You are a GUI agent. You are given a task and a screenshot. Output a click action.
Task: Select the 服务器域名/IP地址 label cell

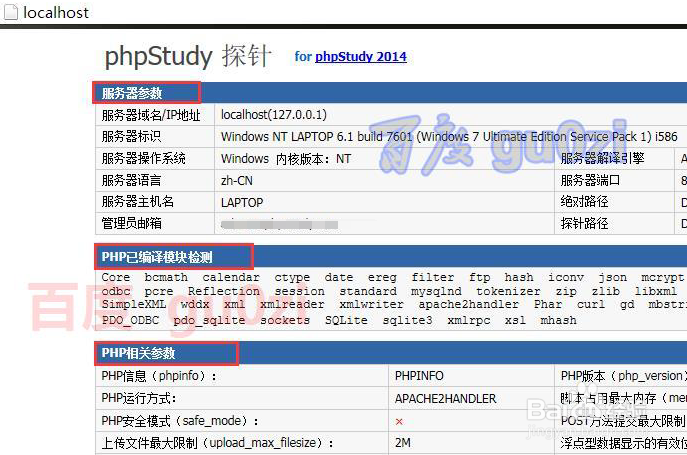pyautogui.click(x=155, y=115)
